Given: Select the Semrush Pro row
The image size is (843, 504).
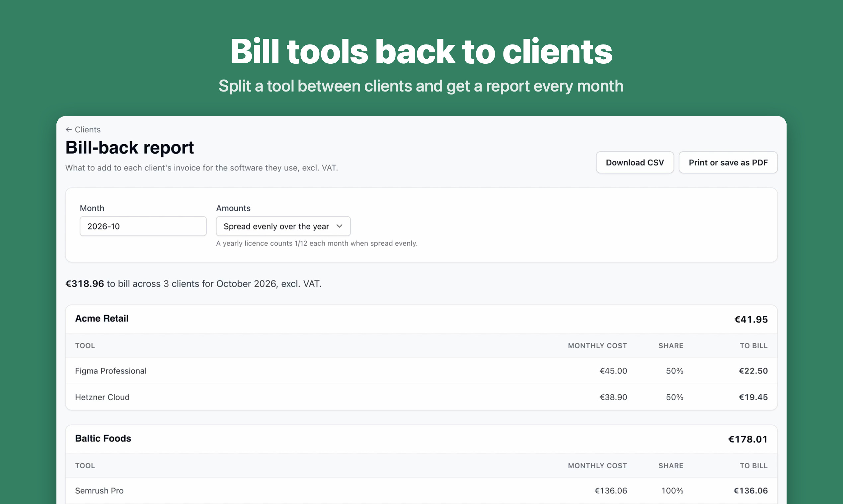Looking at the screenshot, I should [421, 491].
